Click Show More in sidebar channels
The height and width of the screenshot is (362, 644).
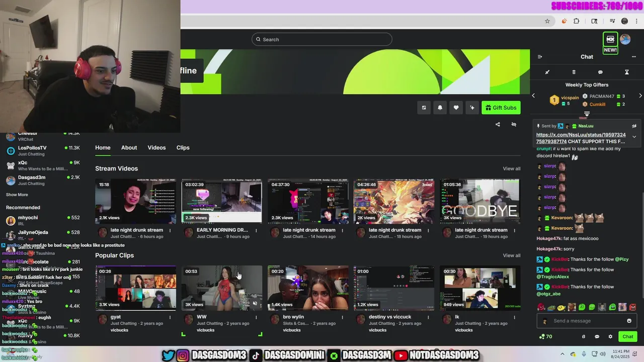point(17,195)
